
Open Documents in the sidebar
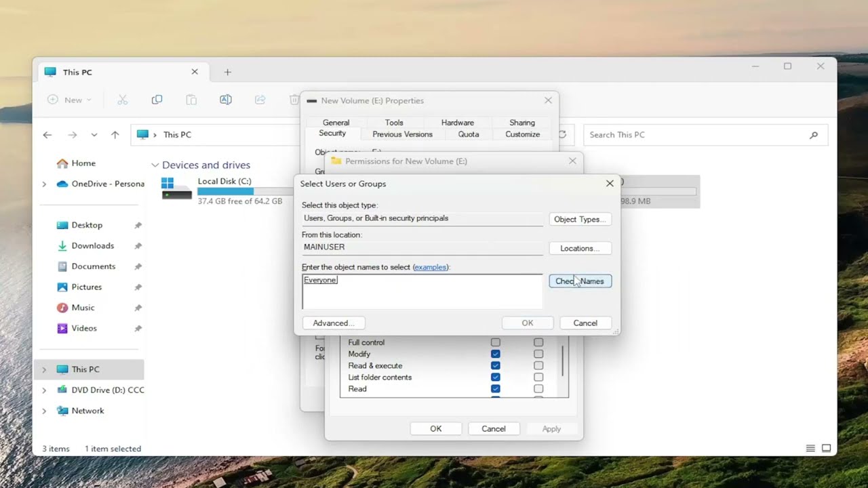[94, 266]
